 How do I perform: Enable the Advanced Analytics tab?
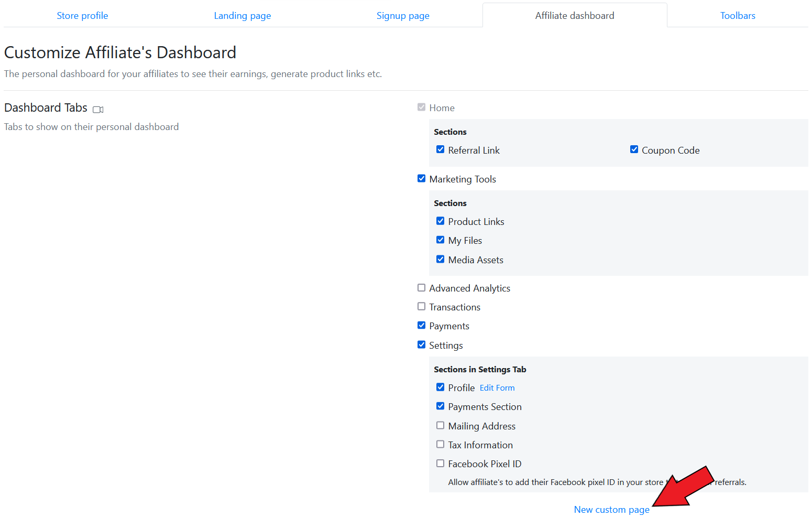(x=421, y=287)
